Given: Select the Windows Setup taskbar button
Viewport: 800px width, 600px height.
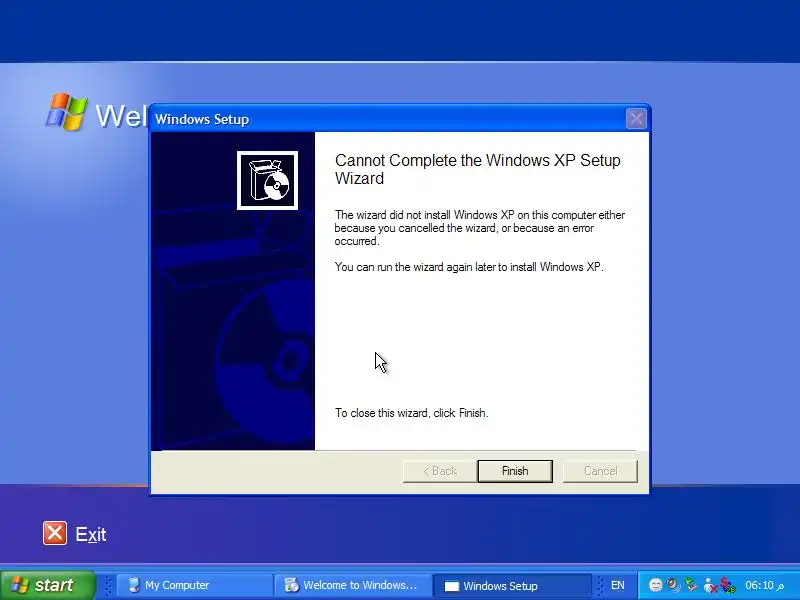Looking at the screenshot, I should (x=511, y=585).
